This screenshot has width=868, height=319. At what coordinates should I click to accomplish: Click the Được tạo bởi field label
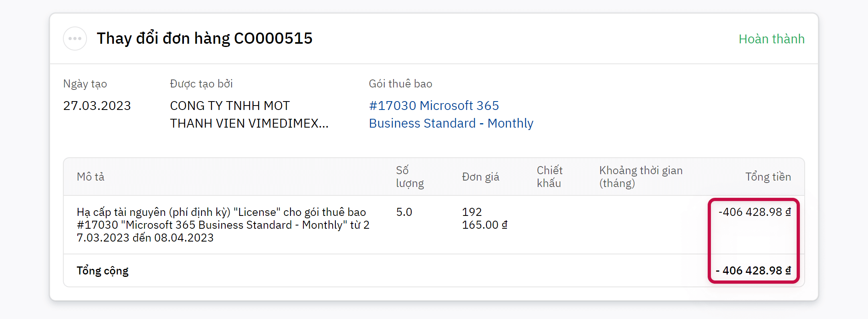(201, 84)
